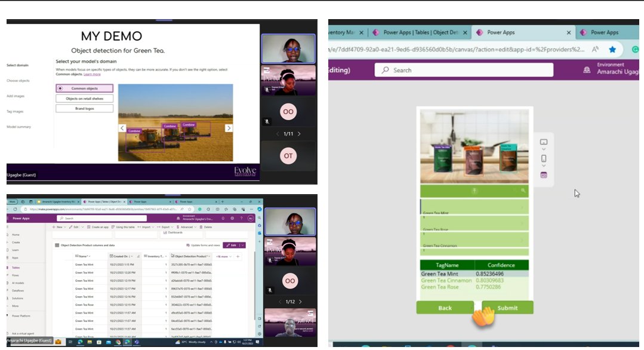This screenshot has width=644, height=350.
Task: Click the Home item in Power Apps sidebar
Action: (16, 235)
